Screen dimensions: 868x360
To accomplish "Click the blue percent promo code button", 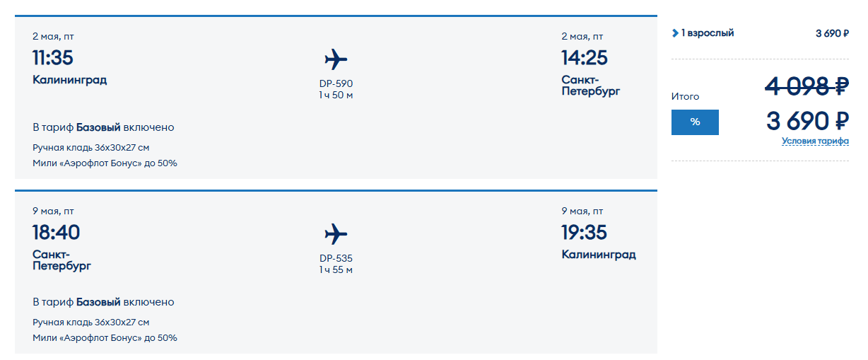I will point(695,122).
